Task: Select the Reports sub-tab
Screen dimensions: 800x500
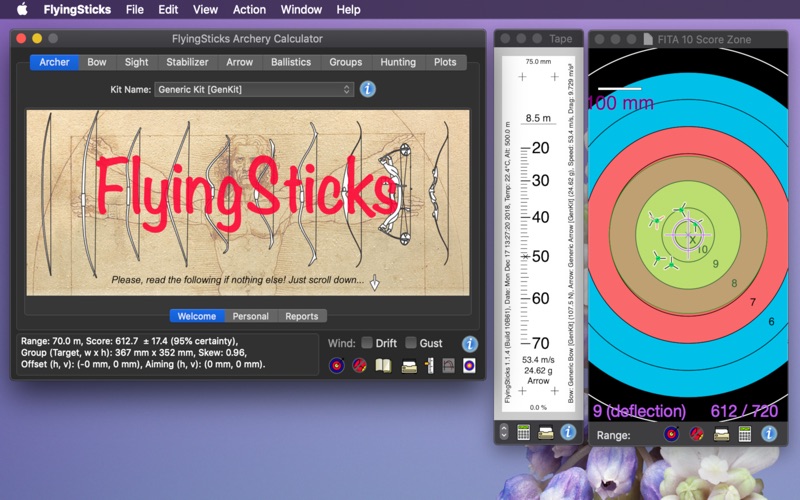Action: [302, 316]
